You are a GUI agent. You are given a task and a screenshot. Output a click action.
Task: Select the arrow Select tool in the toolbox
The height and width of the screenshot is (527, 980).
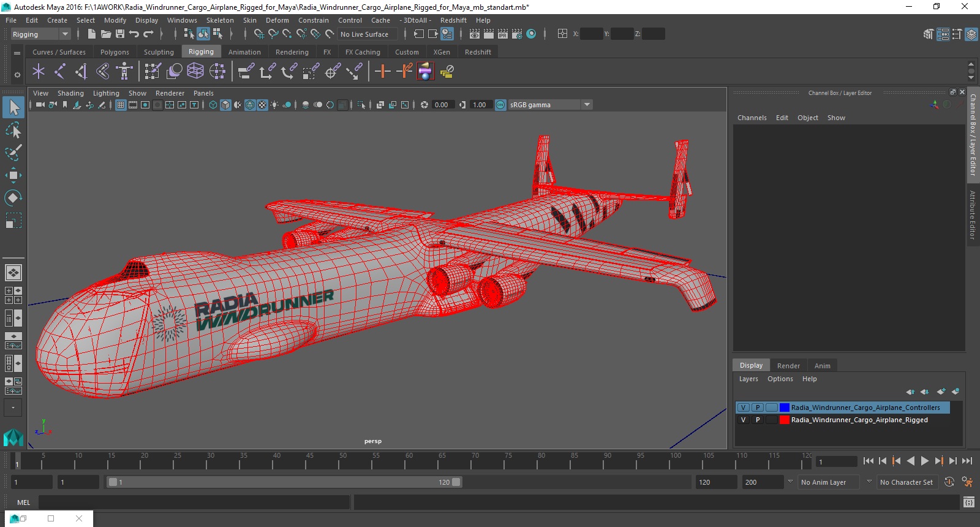point(13,108)
